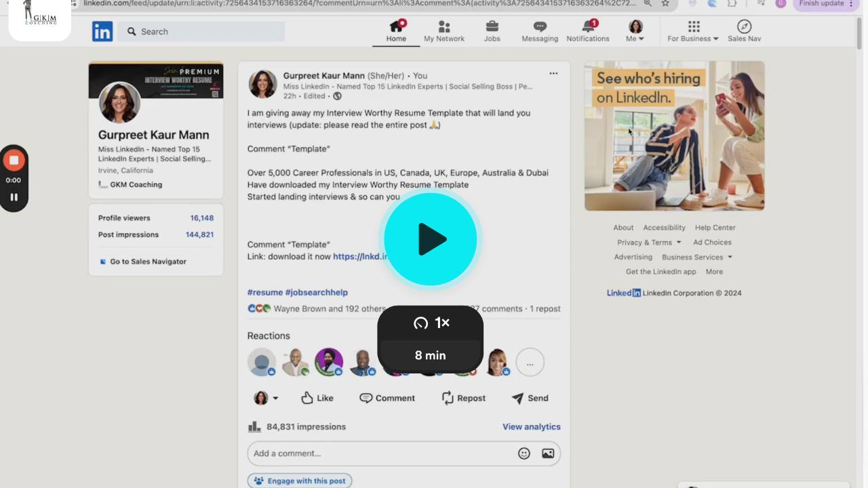Screen dimensions: 868x488
Task: Stop the recording with the red button
Action: [x=14, y=161]
